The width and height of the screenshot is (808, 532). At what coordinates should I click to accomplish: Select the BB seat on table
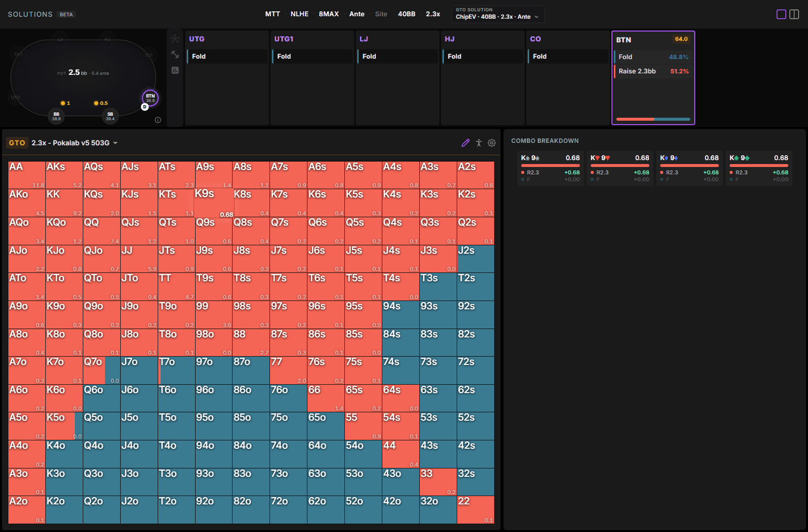point(57,116)
